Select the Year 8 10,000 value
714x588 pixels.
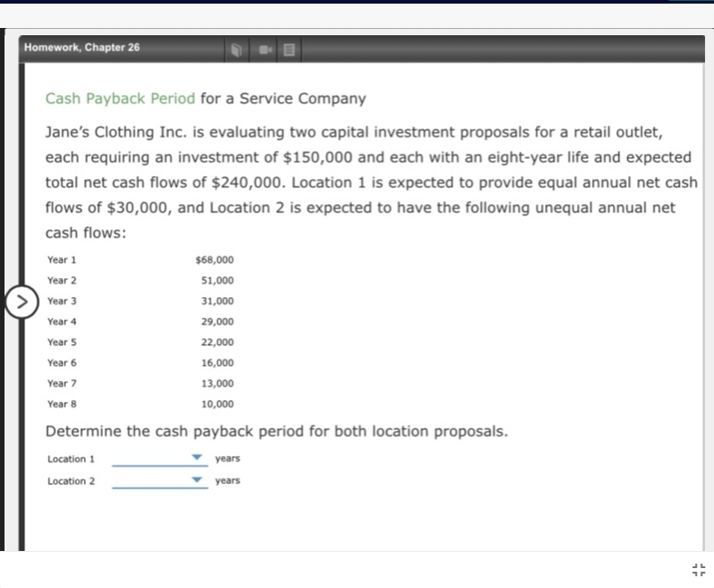218,404
